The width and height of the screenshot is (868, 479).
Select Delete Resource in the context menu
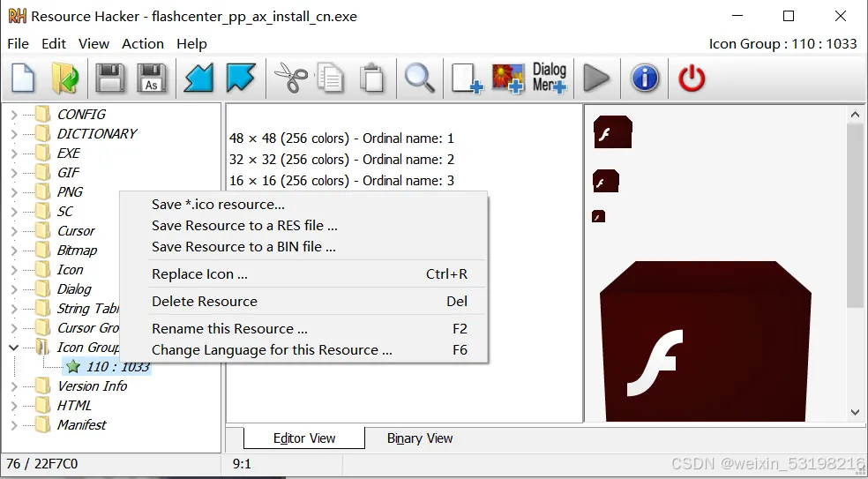303,301
